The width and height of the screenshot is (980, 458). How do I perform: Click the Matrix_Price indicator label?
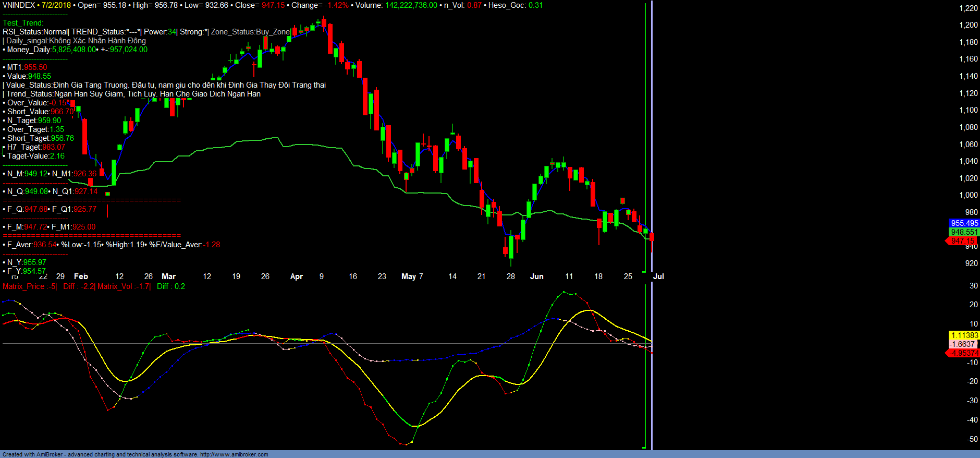[29, 286]
